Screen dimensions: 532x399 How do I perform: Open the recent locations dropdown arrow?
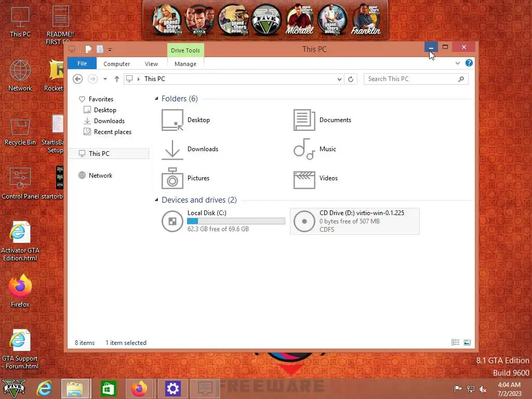tap(105, 79)
